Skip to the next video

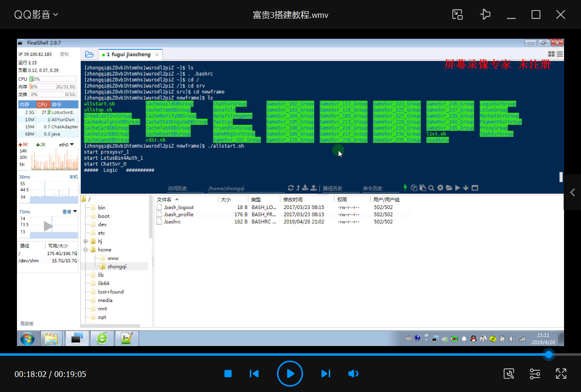point(326,374)
